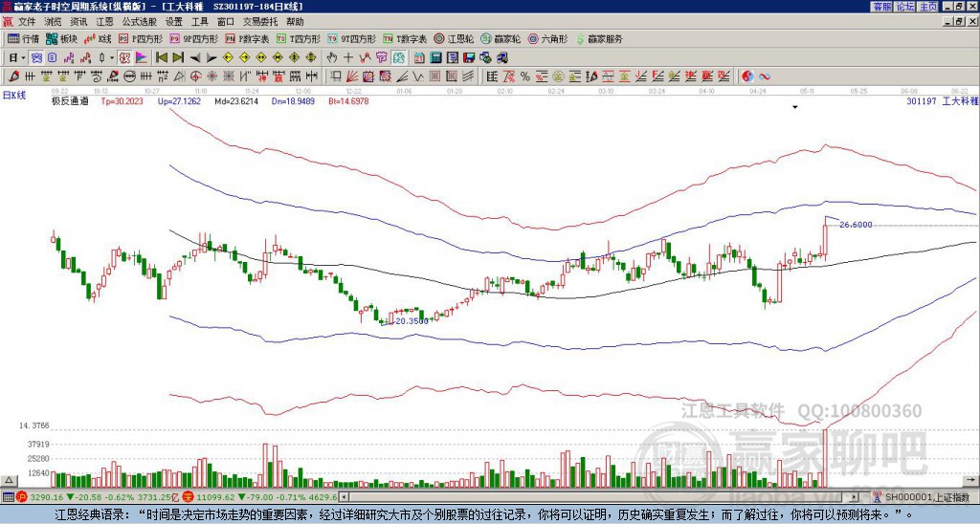Click the 20.3500 low price marker
The height and width of the screenshot is (524, 980).
412,321
